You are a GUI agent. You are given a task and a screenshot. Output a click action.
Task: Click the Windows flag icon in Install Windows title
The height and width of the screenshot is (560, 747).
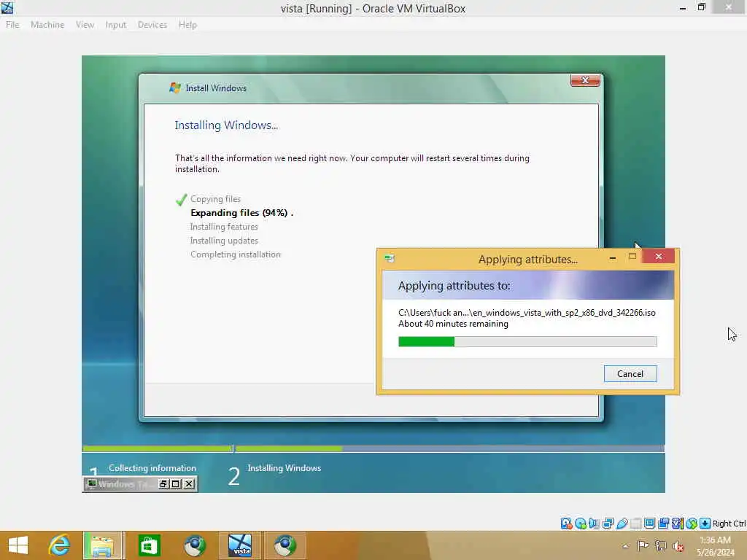tap(175, 87)
